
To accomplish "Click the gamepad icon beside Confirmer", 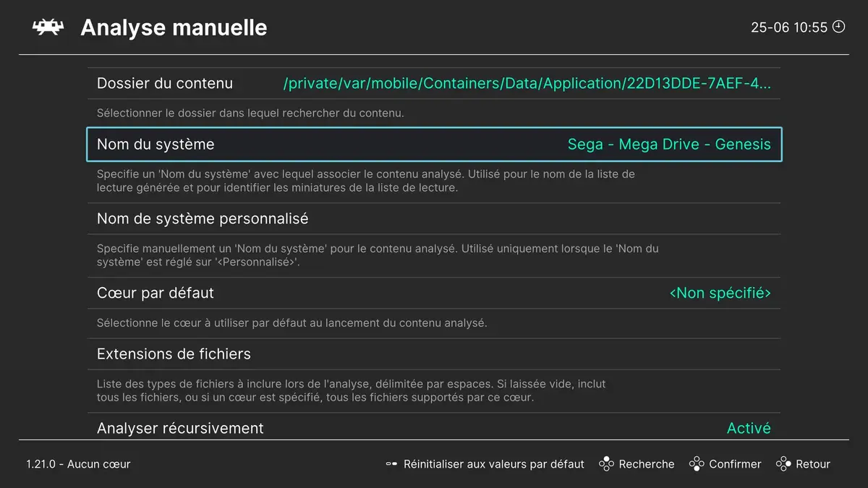I will tap(697, 464).
